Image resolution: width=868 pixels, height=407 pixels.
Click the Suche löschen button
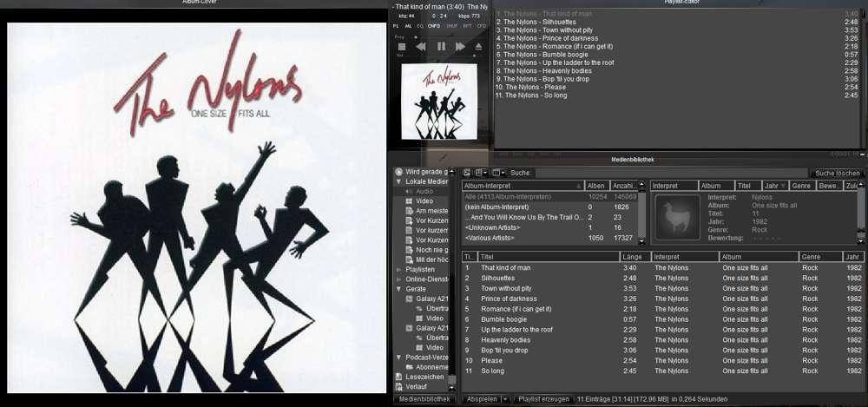pos(836,173)
